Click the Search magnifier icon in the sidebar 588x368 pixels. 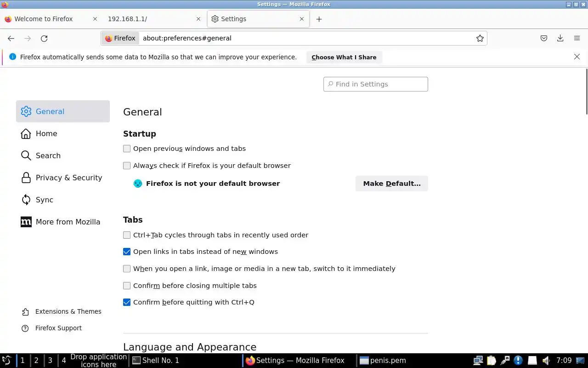[x=26, y=155]
